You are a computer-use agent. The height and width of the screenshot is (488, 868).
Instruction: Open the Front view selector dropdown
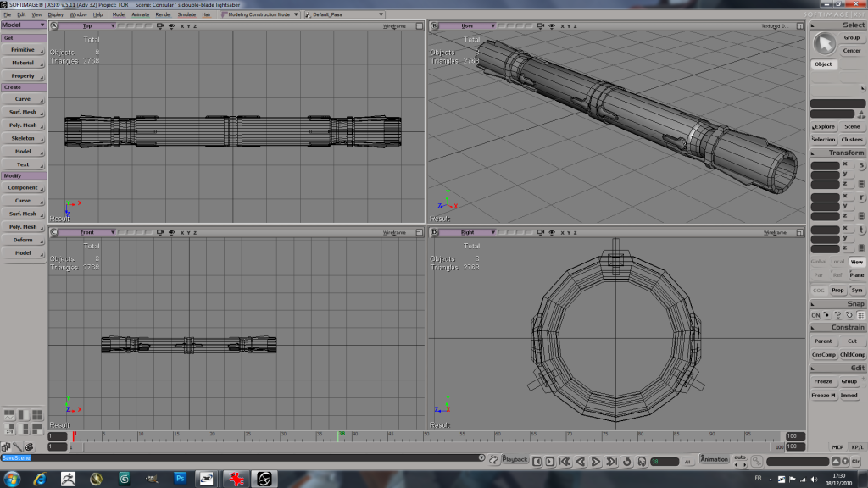[87, 232]
